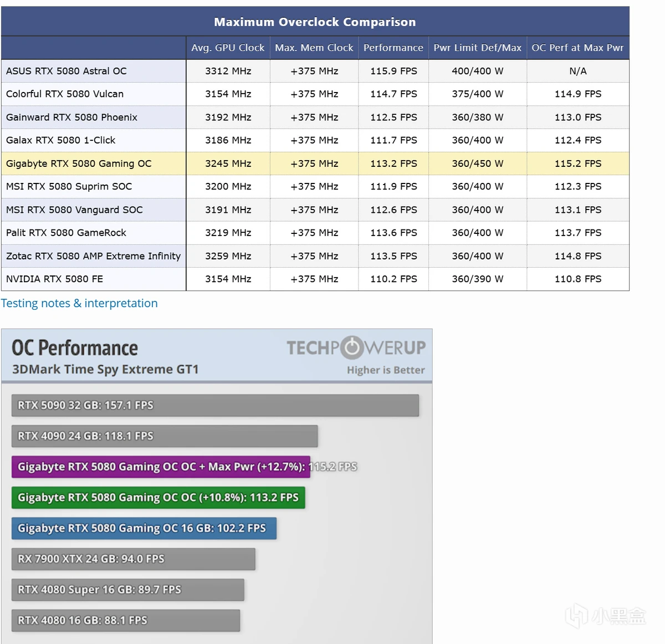Image resolution: width=665 pixels, height=644 pixels.
Task: Click the Maximum Overclock Comparison table title
Action: (x=315, y=22)
